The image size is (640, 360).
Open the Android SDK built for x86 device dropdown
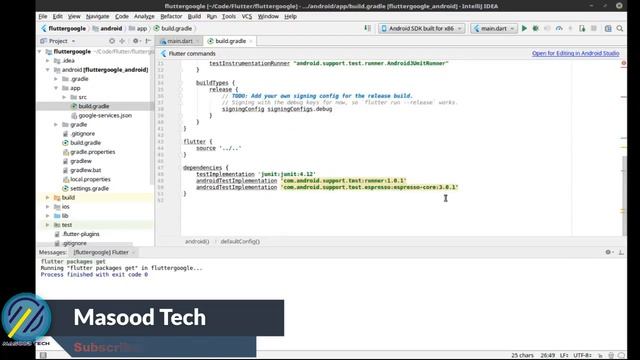click(421, 28)
